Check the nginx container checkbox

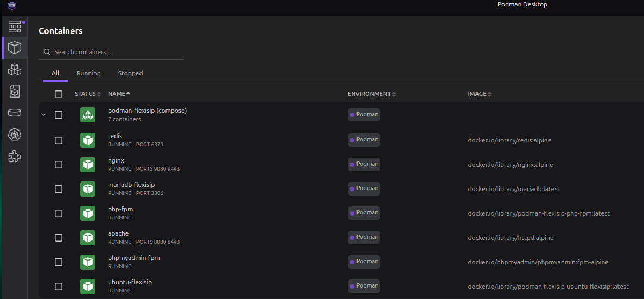coord(58,165)
